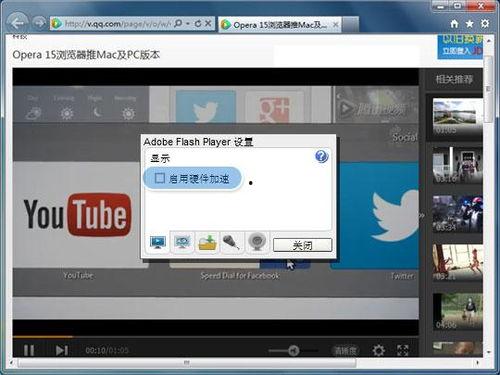Enable the 启用硬件加速 checkbox
Image resolution: width=500 pixels, height=375 pixels.
pyautogui.click(x=160, y=178)
